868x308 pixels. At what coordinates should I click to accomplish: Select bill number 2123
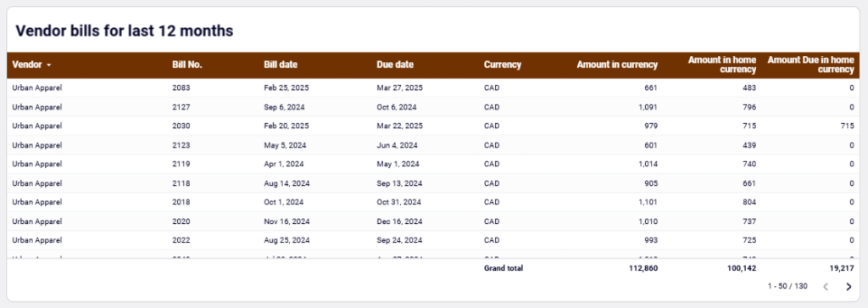pyautogui.click(x=181, y=145)
